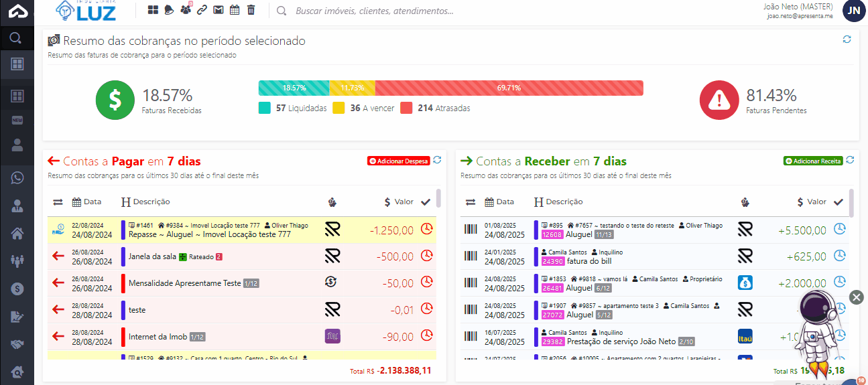Click the checkmark header in Contas a Pagar

(x=425, y=202)
